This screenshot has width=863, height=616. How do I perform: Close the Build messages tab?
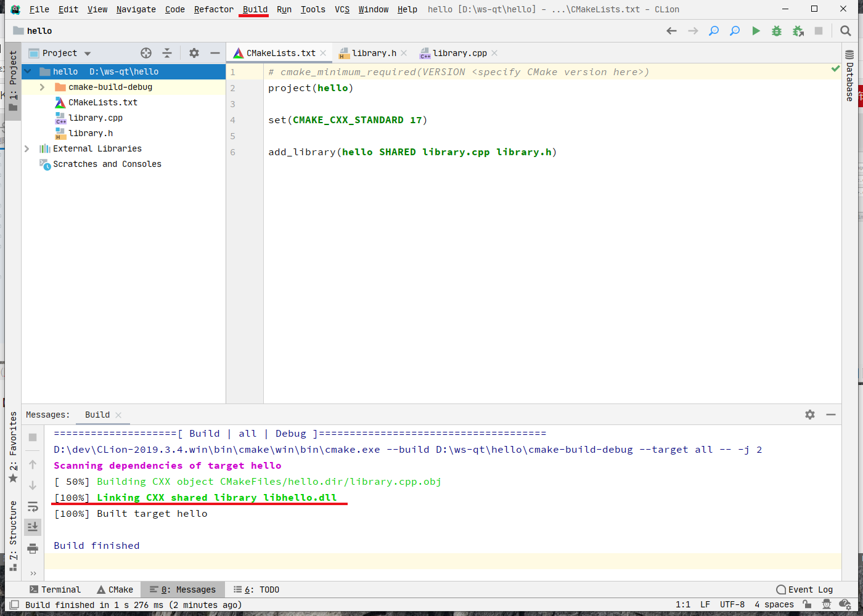(x=118, y=415)
